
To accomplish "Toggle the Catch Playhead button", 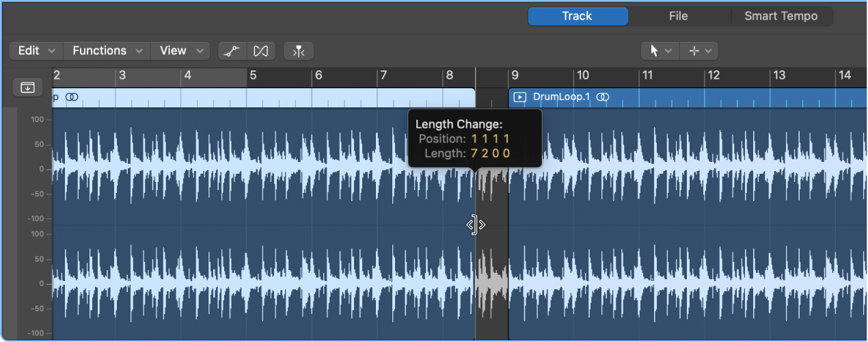I will click(x=298, y=51).
